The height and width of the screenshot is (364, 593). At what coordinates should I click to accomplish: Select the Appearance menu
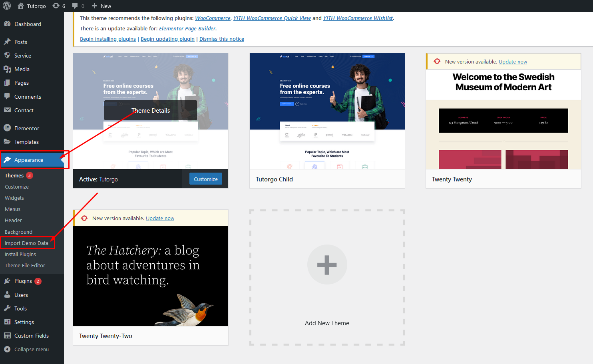32,160
